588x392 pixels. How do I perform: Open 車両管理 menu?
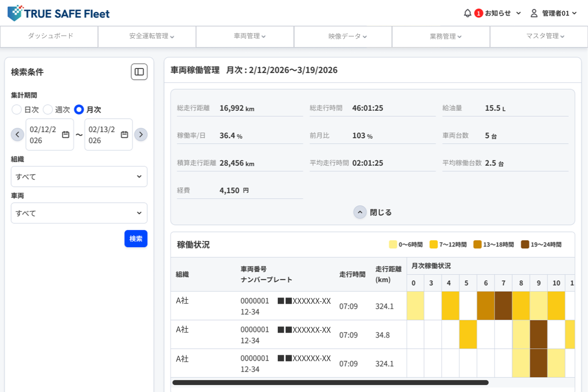pyautogui.click(x=245, y=36)
